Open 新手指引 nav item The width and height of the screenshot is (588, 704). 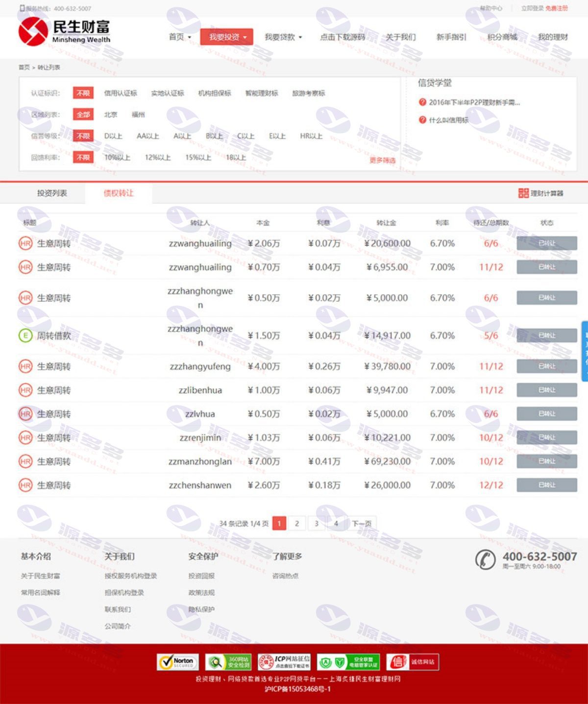pos(451,37)
